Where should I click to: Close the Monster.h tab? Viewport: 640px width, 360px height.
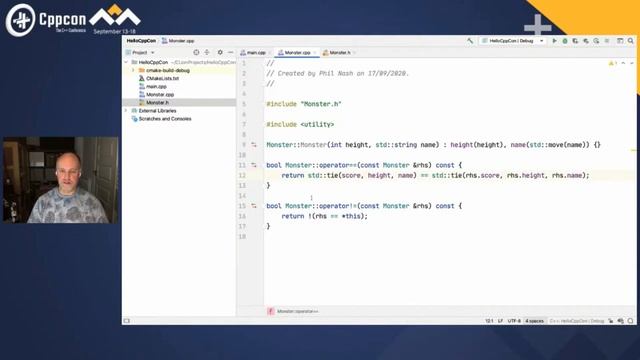[354, 53]
